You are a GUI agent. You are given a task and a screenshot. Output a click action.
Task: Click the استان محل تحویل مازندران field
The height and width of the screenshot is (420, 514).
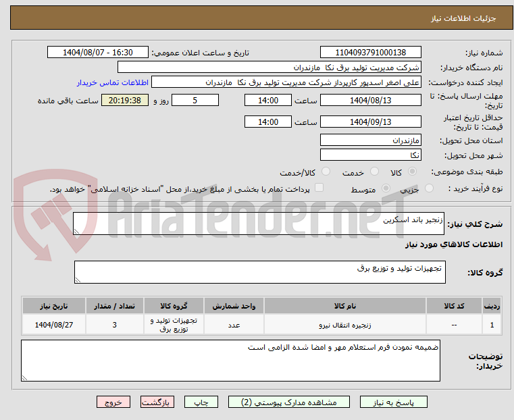370,140
